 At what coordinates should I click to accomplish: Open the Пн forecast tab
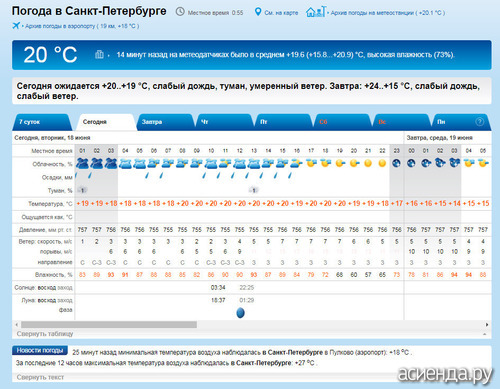462,122
